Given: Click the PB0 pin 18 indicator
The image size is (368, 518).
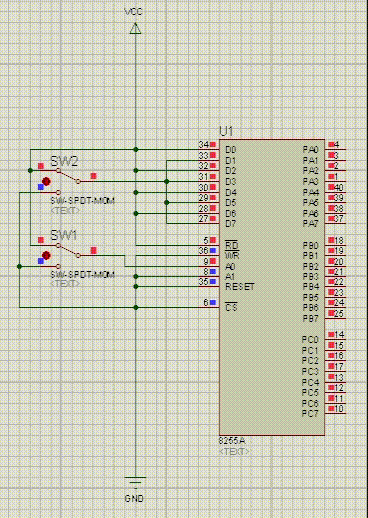Looking at the screenshot, I should click(x=331, y=240).
